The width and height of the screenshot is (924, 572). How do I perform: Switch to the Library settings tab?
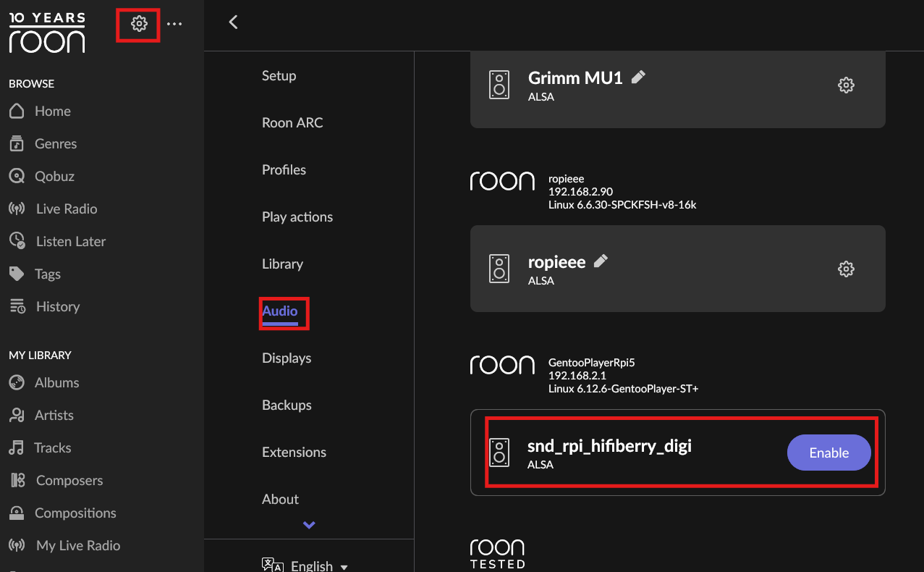click(x=282, y=264)
